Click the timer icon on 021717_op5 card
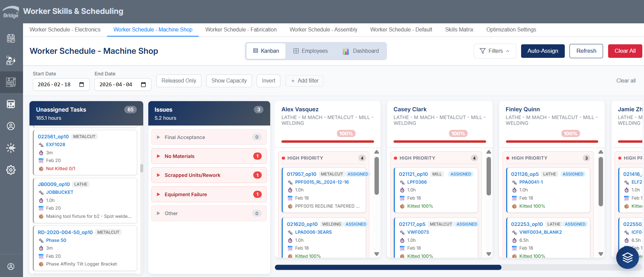This screenshot has width=644, height=277. click(402, 240)
